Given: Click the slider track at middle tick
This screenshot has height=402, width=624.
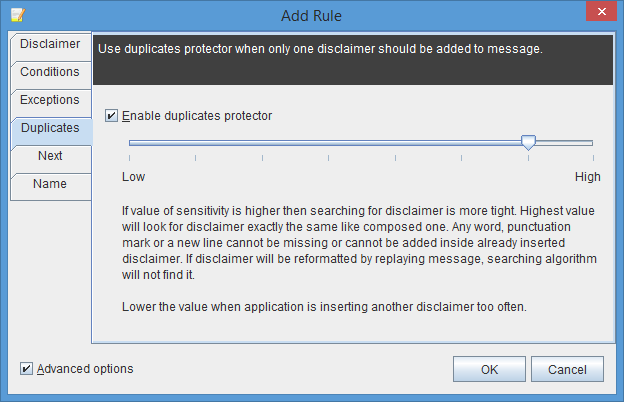Looking at the screenshot, I should pos(328,143).
